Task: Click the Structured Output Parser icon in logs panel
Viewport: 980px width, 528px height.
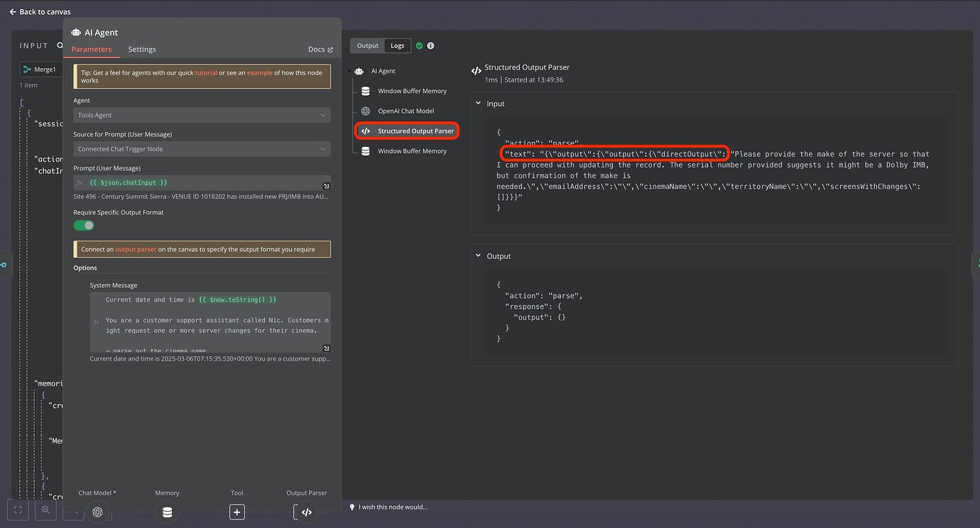Action: pyautogui.click(x=365, y=131)
